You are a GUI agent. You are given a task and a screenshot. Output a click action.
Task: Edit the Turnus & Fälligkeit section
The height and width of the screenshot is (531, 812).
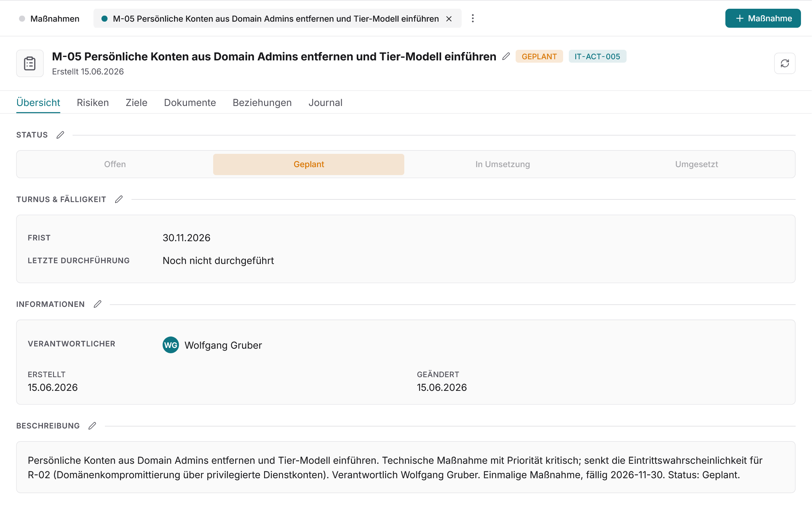[119, 199]
